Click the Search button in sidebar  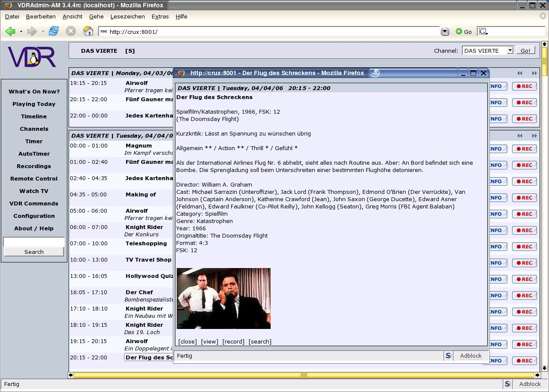[x=34, y=252]
